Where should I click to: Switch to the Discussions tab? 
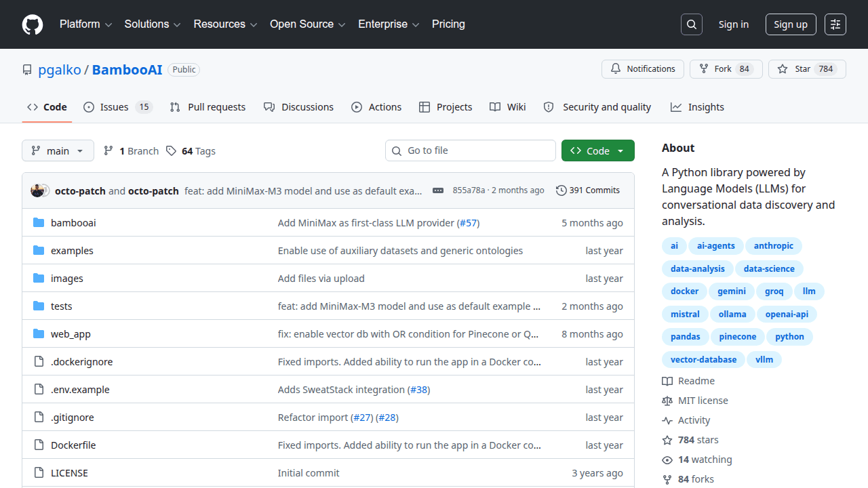(x=298, y=107)
